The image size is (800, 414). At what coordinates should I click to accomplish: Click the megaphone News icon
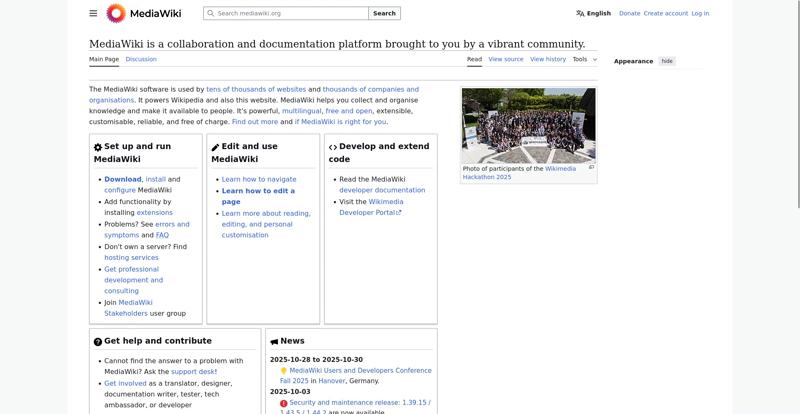click(274, 341)
